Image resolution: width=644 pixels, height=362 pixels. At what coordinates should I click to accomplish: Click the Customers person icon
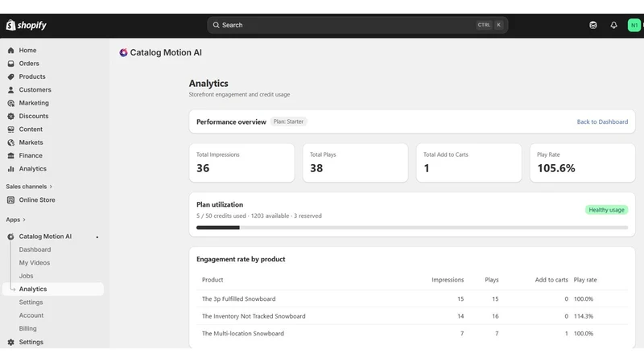coord(10,89)
